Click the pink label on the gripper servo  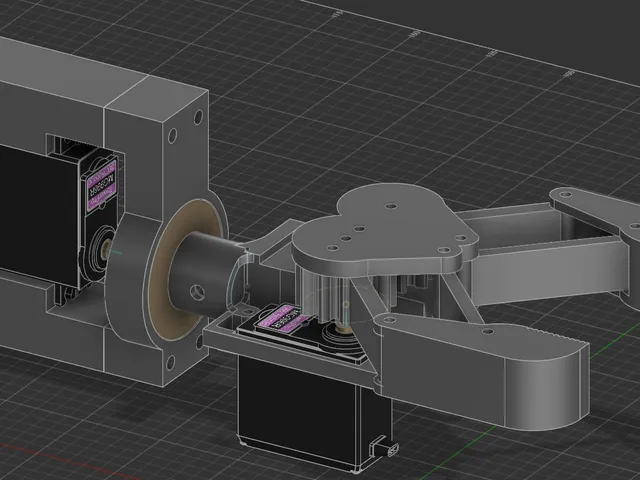[x=282, y=320]
